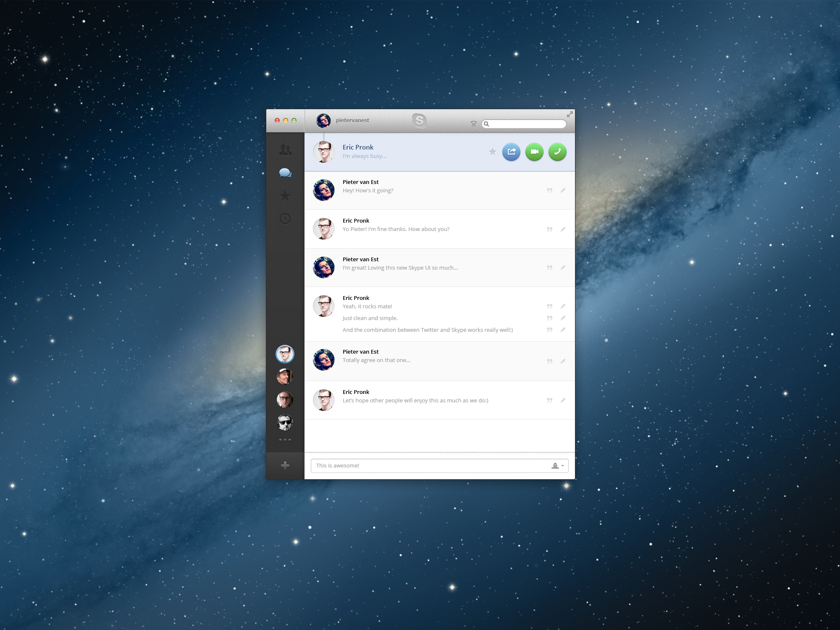The width and height of the screenshot is (840, 630).
Task: Quote the "I'm great! Loving this new Skype UI" message
Action: coord(549,268)
